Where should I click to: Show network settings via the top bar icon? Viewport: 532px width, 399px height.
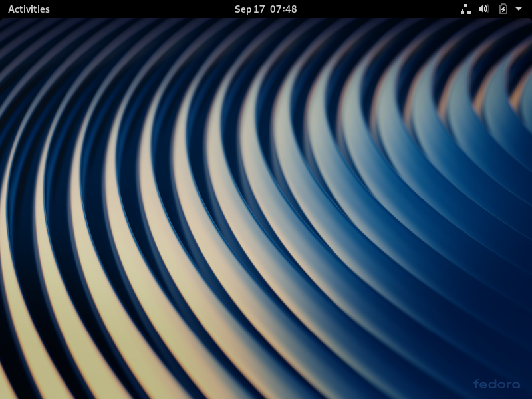465,9
